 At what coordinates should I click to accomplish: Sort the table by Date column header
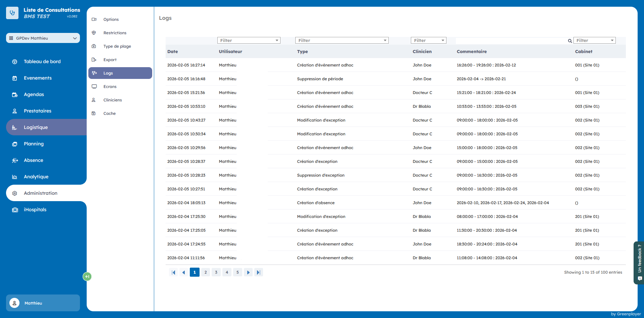(173, 51)
